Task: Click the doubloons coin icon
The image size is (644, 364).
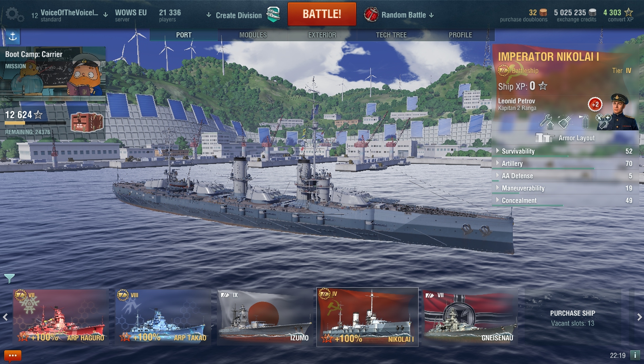Action: pyautogui.click(x=544, y=12)
